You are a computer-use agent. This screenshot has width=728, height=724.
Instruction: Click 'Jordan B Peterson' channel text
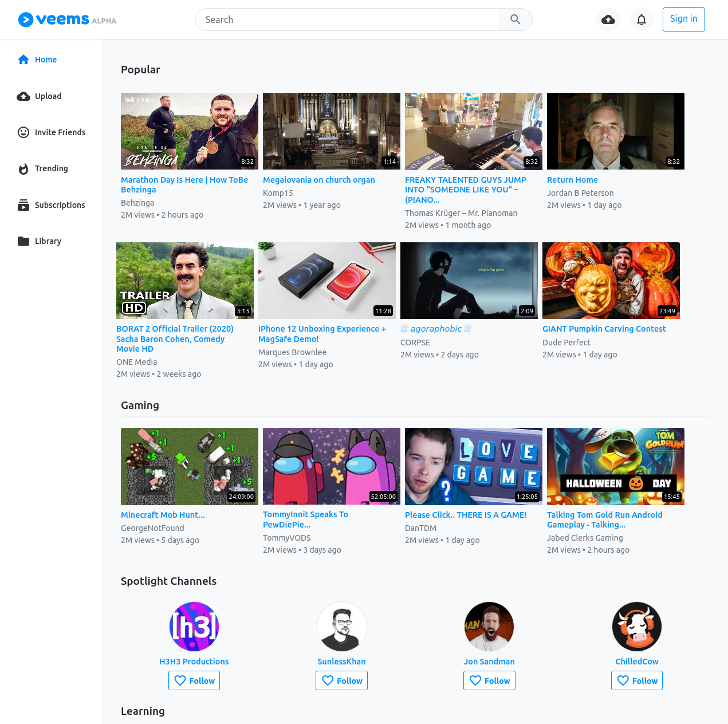580,193
